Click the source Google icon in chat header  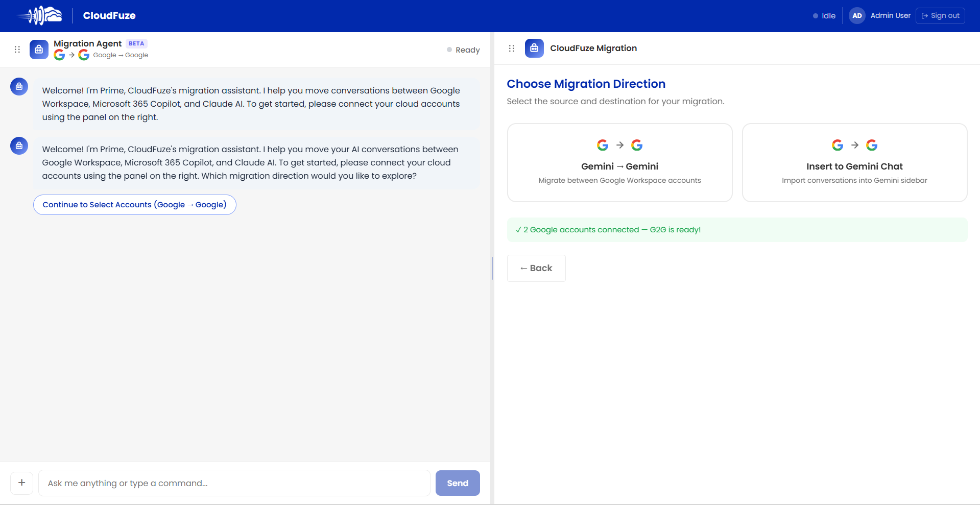click(59, 55)
